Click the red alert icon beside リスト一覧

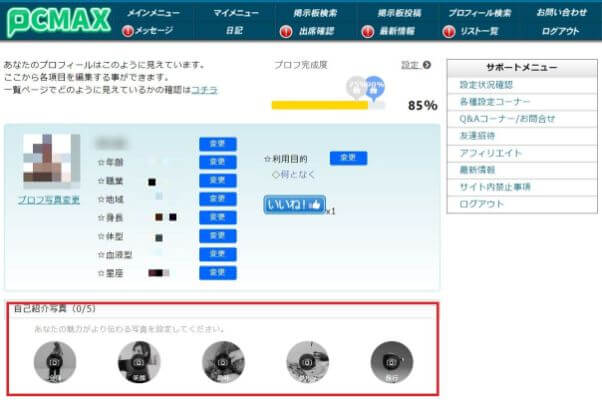[x=448, y=31]
